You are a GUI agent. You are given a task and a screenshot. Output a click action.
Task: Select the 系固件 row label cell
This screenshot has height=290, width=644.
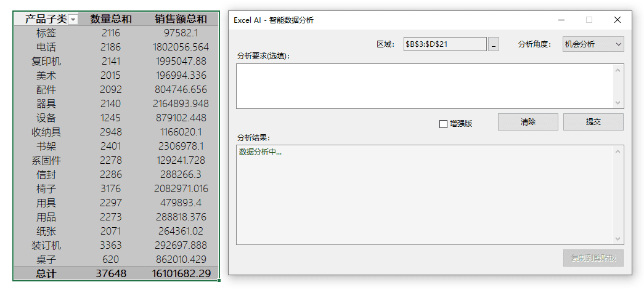tap(46, 160)
